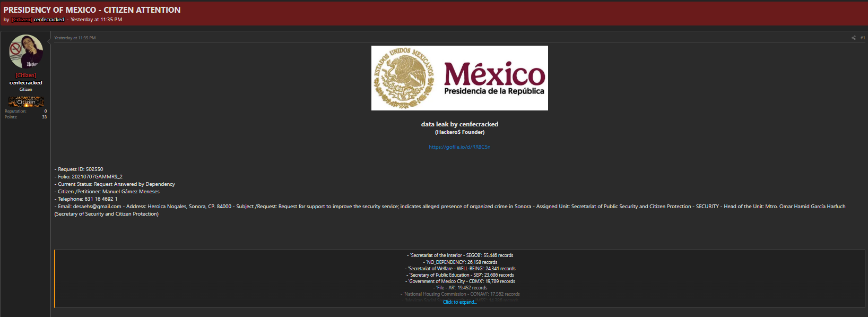Image resolution: width=868 pixels, height=317 pixels.
Task: Click the post timestamp above the message
Action: pos(75,38)
